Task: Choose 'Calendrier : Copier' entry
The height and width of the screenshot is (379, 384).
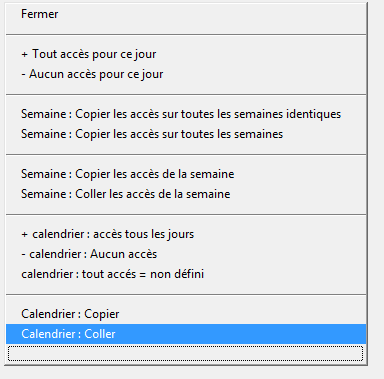Action: [x=186, y=314]
